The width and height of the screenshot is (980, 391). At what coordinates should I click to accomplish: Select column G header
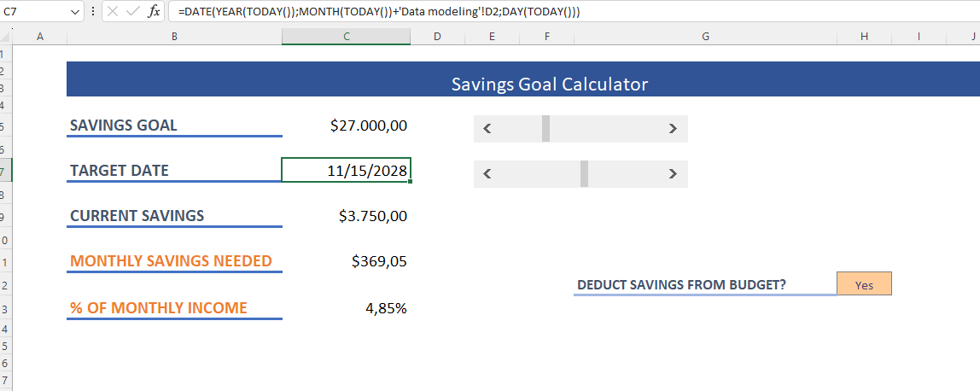click(705, 37)
